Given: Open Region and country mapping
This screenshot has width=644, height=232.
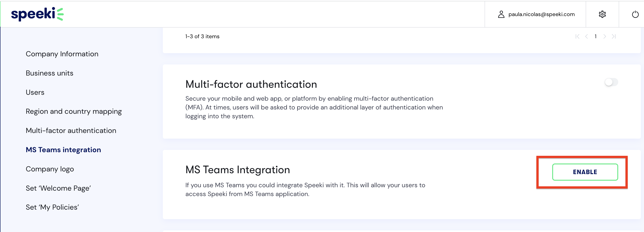Looking at the screenshot, I should (74, 111).
